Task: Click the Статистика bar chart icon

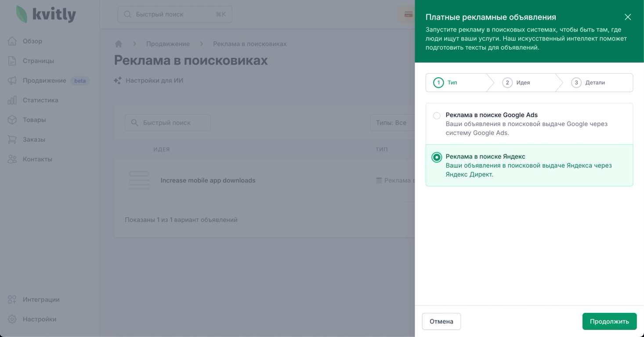Action: pyautogui.click(x=12, y=100)
